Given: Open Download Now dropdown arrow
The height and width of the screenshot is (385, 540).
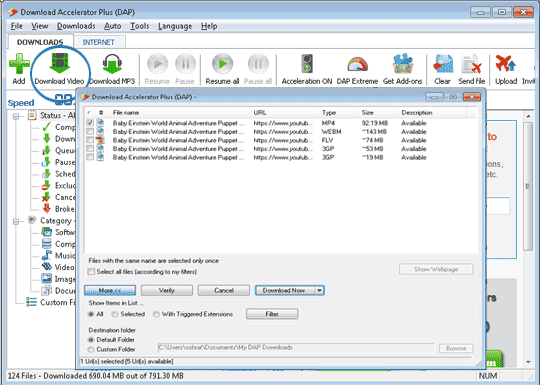Looking at the screenshot, I should tap(320, 290).
